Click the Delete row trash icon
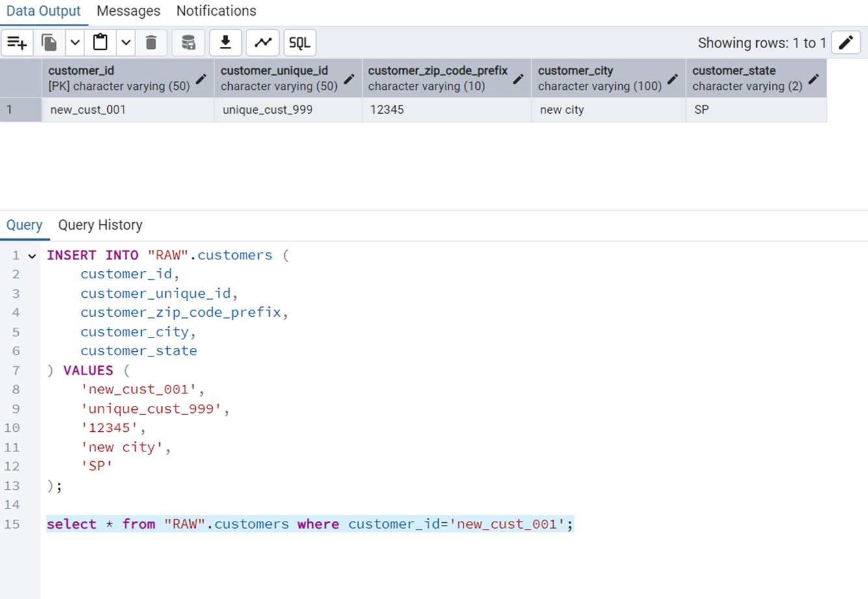Image resolution: width=868 pixels, height=599 pixels. pyautogui.click(x=151, y=43)
